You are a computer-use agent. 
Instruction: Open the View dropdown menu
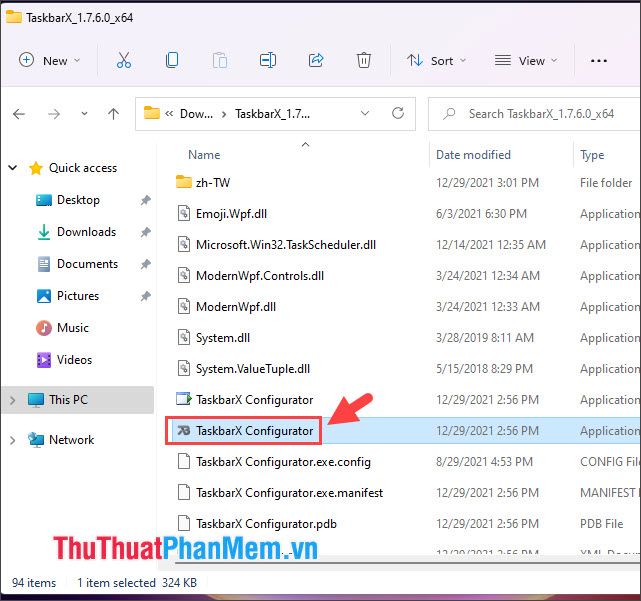(526, 61)
